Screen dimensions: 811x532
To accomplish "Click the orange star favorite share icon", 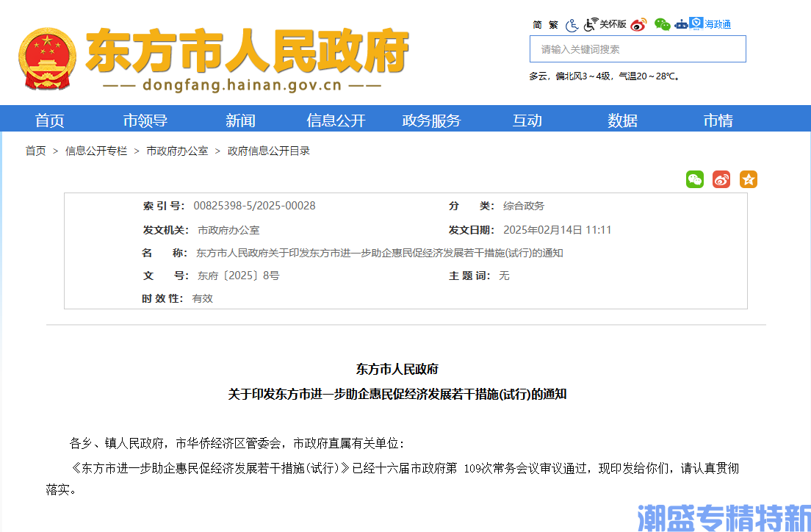I will (x=749, y=179).
